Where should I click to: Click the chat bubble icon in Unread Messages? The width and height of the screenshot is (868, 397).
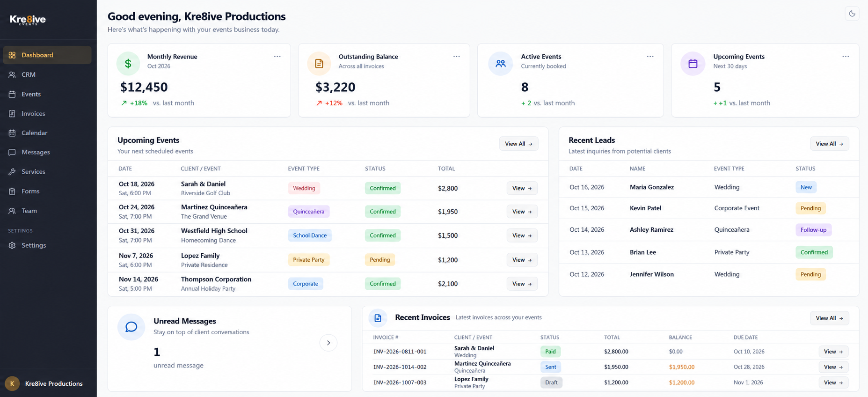click(131, 327)
